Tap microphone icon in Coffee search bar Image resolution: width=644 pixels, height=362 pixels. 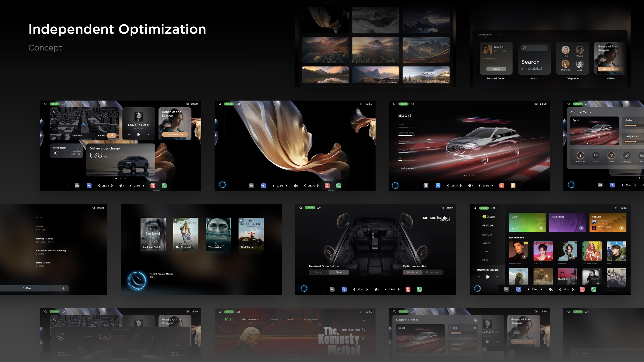click(x=63, y=288)
